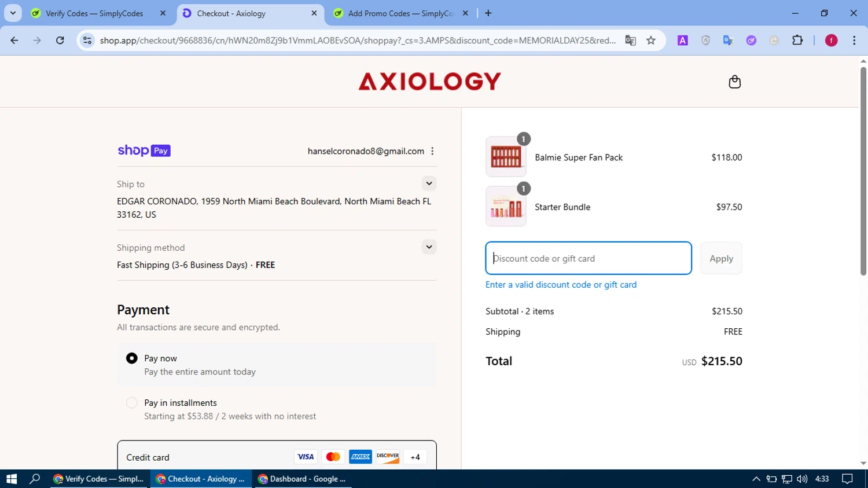Open Chrome three-dot menu
Image resolution: width=868 pixels, height=488 pixels.
(x=854, y=40)
